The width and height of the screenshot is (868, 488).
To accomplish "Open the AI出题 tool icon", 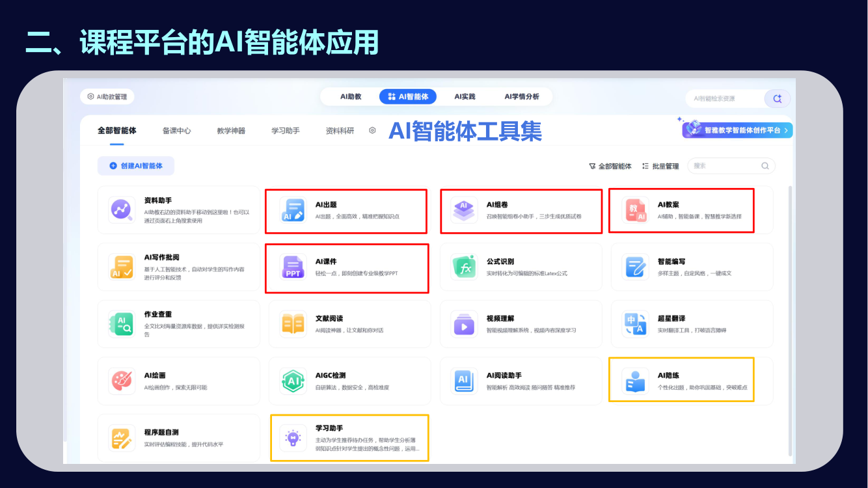I will point(293,210).
